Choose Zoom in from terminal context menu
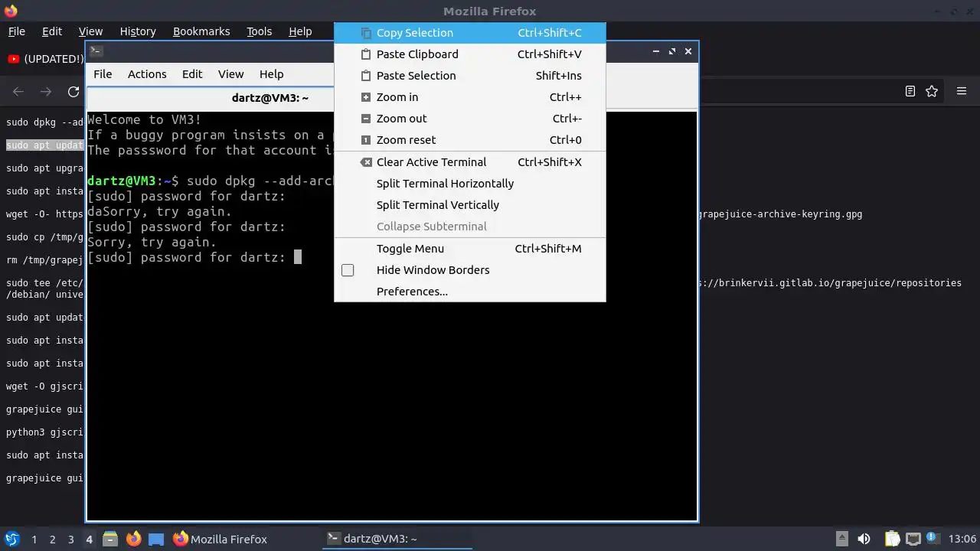Screen dimensions: 980x551 tap(470, 97)
